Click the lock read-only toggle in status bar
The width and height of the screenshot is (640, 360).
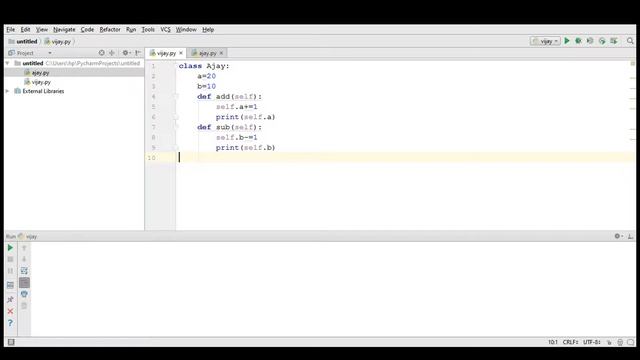[x=609, y=342]
